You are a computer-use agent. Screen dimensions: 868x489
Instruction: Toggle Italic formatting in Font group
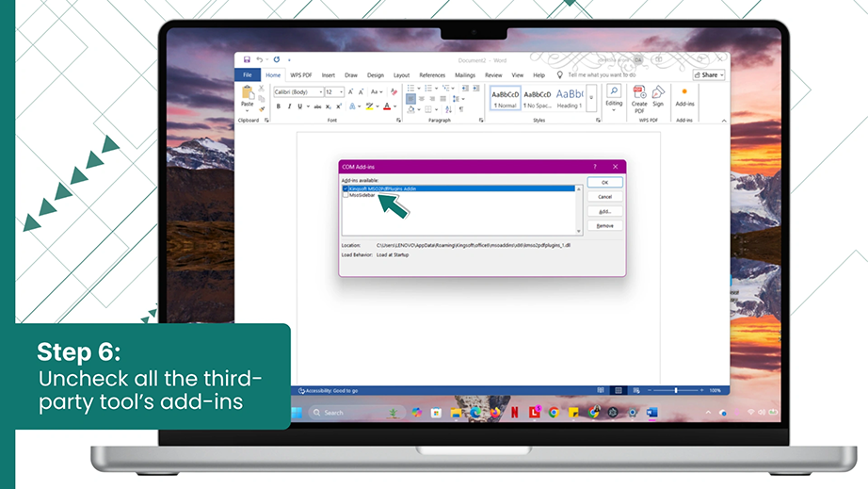coord(289,106)
